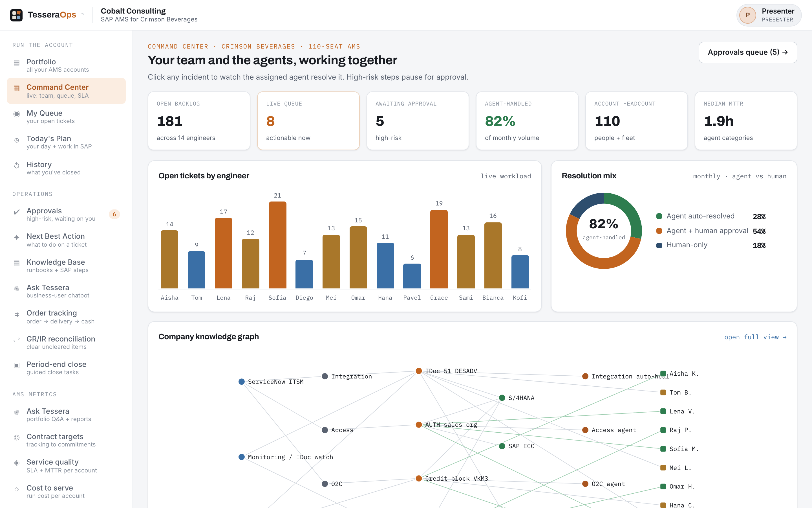Screen dimensions: 812x508
Task: Click the Human-only blue legend swatch
Action: click(659, 245)
